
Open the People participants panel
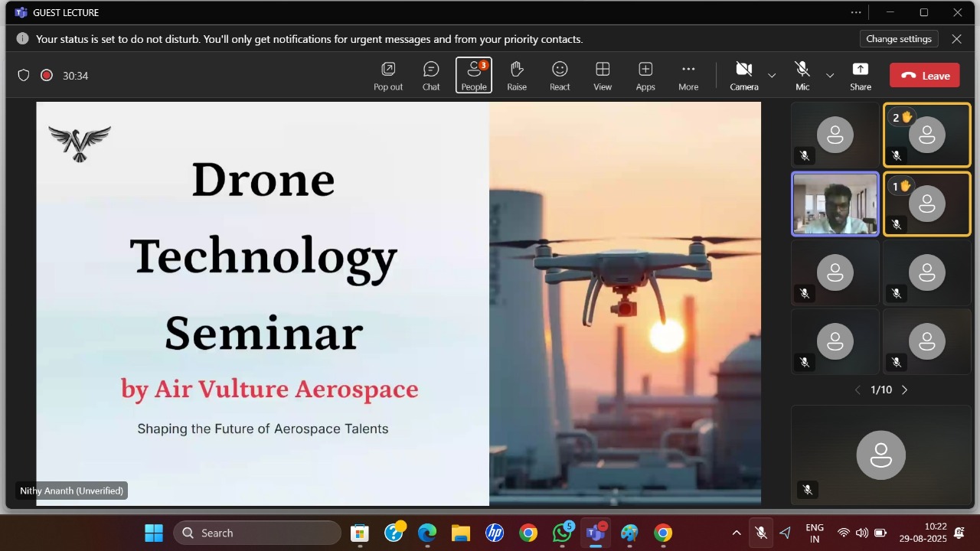click(474, 76)
